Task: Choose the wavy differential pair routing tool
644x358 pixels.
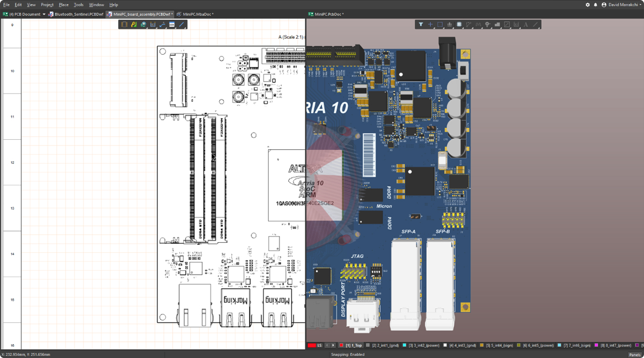Action: [x=478, y=25]
